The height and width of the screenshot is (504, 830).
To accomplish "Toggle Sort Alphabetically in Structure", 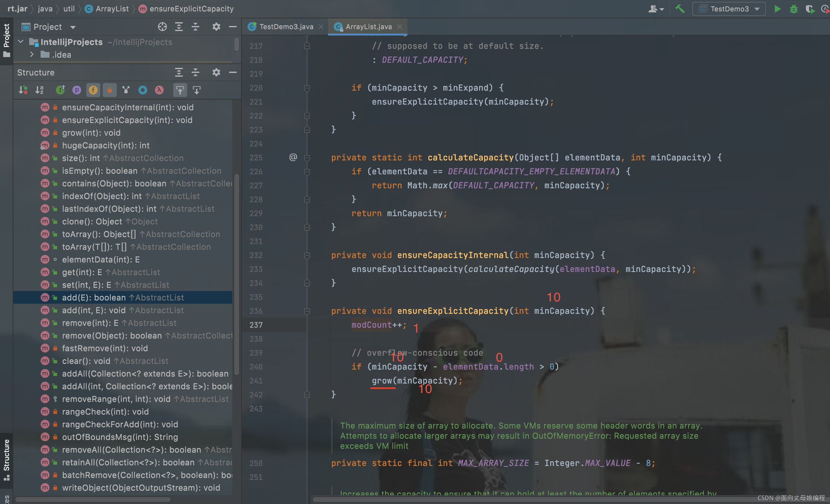I will click(x=40, y=90).
